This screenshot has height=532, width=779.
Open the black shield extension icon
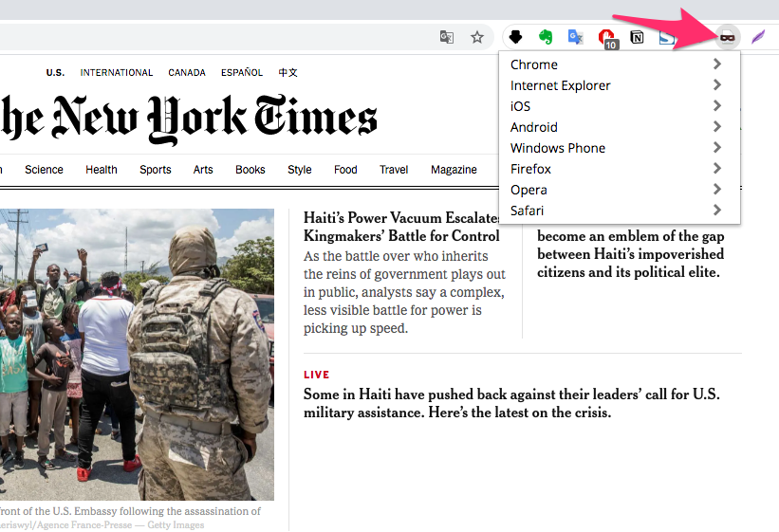[515, 37]
